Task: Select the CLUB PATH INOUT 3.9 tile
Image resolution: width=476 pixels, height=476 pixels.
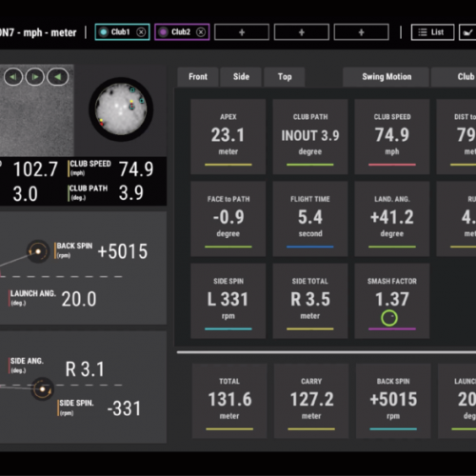Action: click(x=310, y=136)
